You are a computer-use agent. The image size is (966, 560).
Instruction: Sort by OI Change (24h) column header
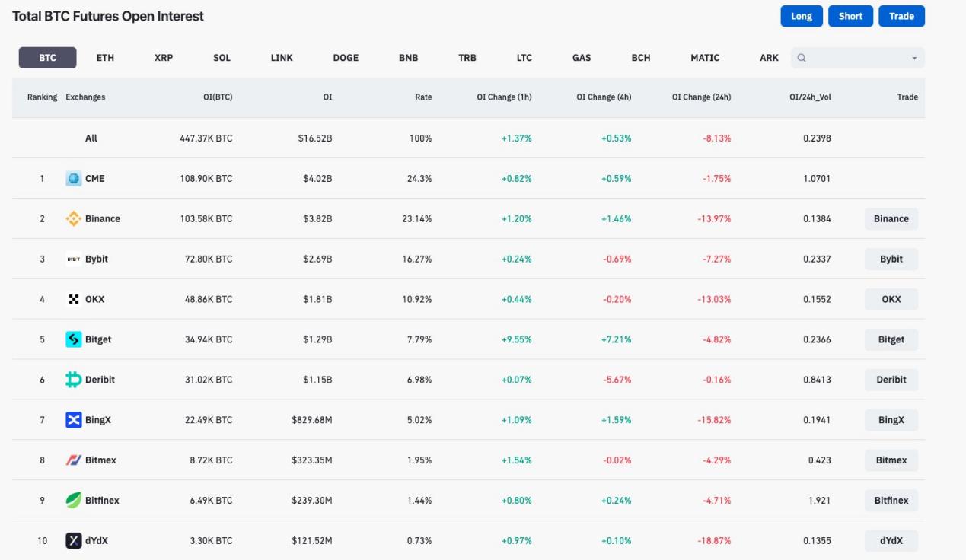(701, 97)
